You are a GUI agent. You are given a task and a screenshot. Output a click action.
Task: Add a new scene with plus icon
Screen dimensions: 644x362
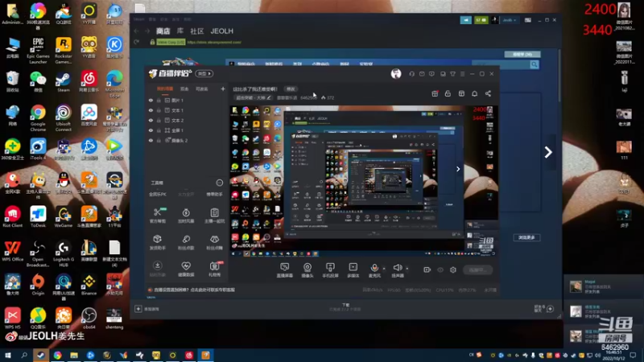(223, 88)
